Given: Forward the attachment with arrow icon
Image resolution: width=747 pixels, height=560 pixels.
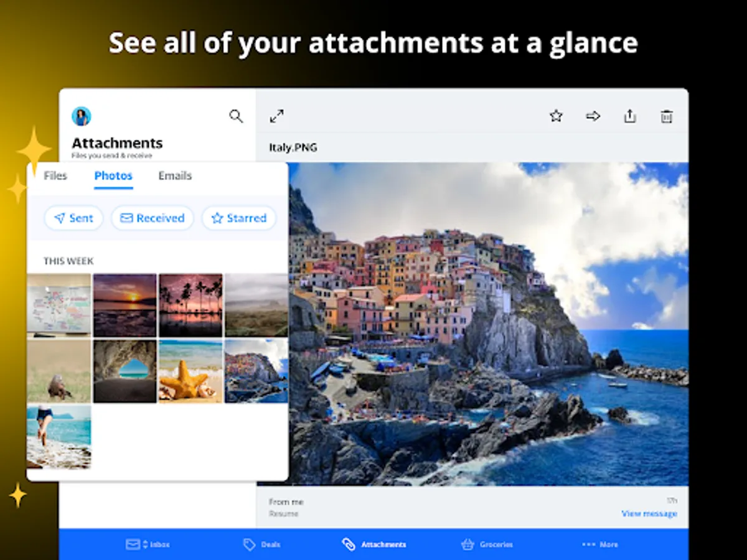Looking at the screenshot, I should point(593,116).
